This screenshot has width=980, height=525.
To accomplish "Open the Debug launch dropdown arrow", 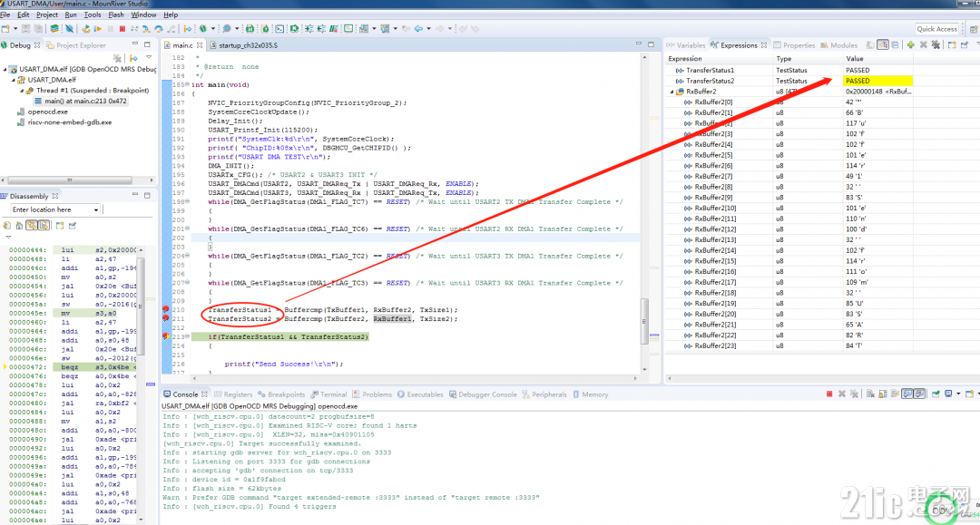I will pos(213,29).
